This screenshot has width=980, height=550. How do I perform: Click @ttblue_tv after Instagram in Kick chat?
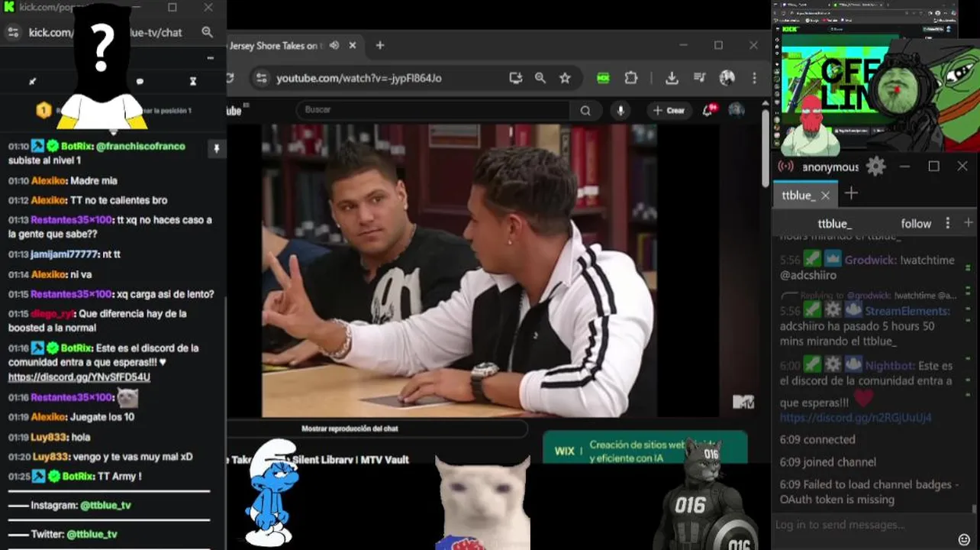(105, 505)
